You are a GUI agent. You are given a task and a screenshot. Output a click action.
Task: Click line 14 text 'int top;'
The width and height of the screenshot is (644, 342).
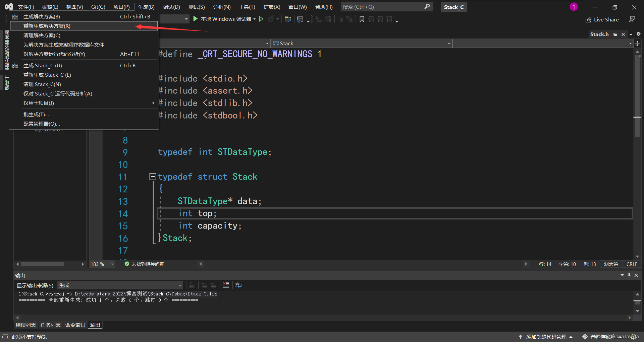197,213
